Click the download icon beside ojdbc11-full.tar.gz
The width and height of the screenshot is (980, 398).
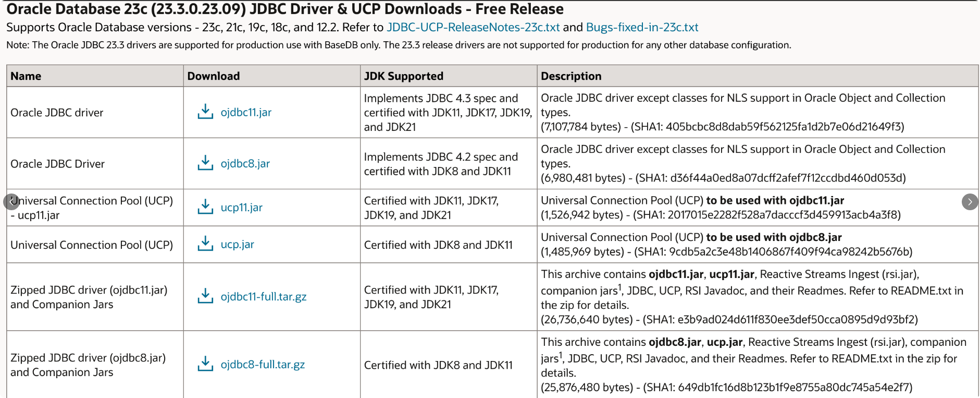click(x=205, y=296)
